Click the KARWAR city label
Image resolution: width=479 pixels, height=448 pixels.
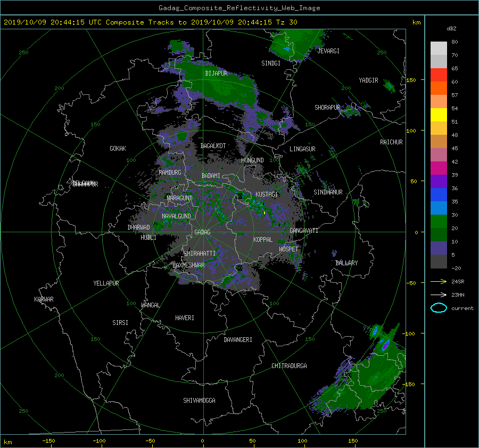[44, 299]
